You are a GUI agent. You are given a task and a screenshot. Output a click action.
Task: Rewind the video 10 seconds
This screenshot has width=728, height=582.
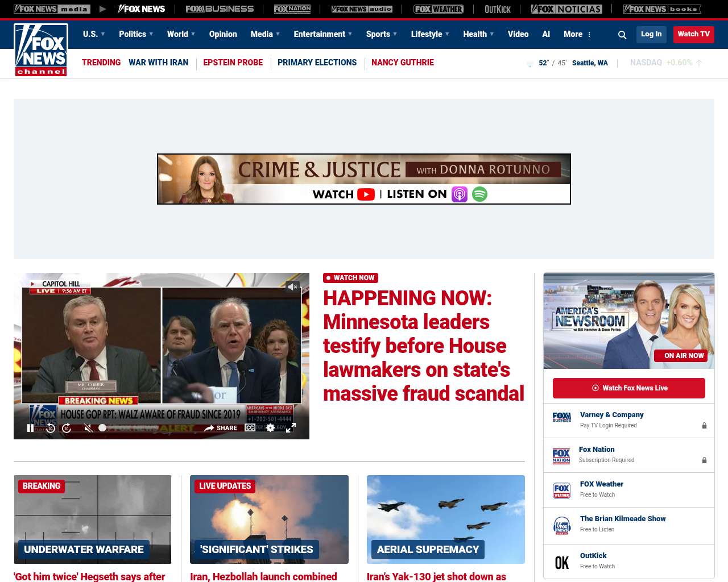(x=51, y=428)
